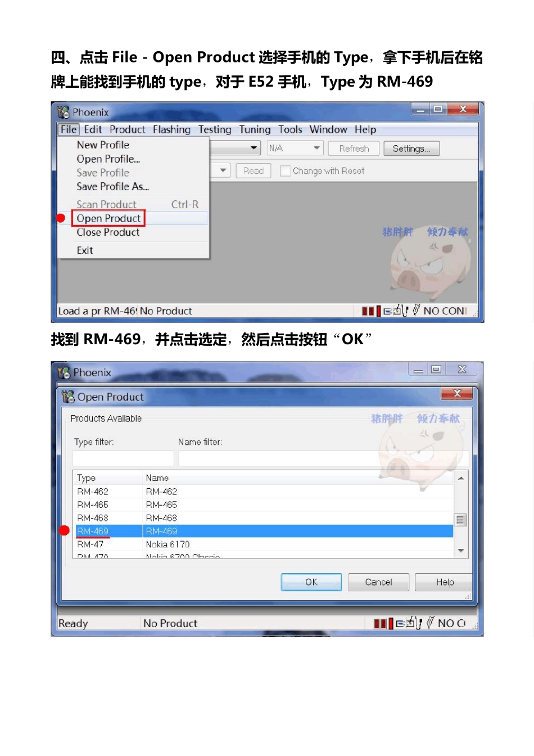
Task: Choose Scan Product menu entry
Action: [107, 204]
